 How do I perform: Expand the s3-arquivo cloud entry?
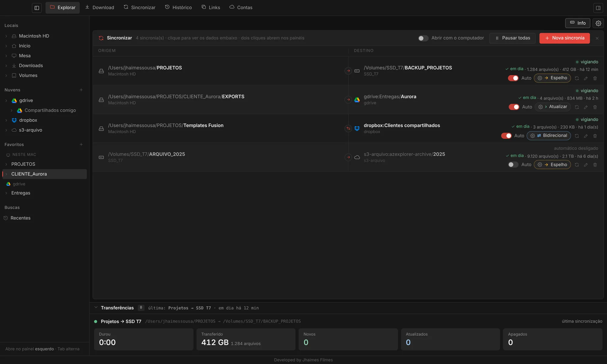click(6, 130)
